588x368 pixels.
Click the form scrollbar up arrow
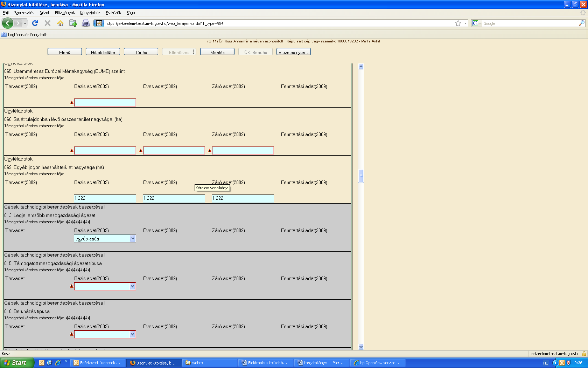coord(361,67)
